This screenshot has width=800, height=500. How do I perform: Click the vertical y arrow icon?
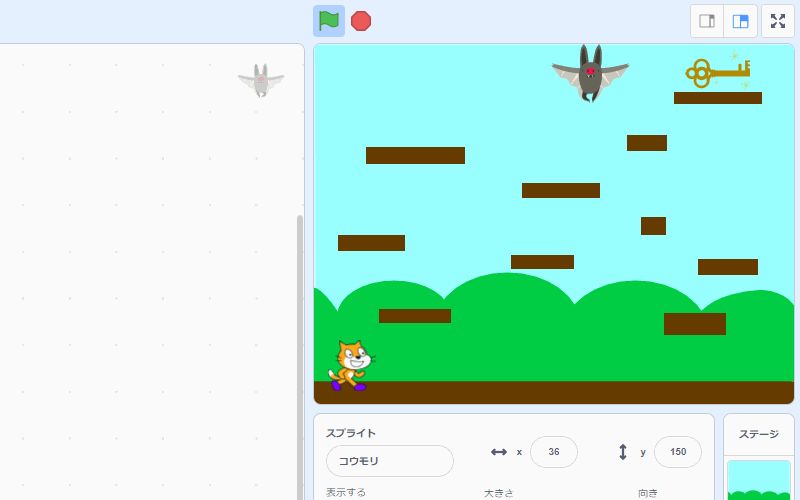pyautogui.click(x=622, y=452)
